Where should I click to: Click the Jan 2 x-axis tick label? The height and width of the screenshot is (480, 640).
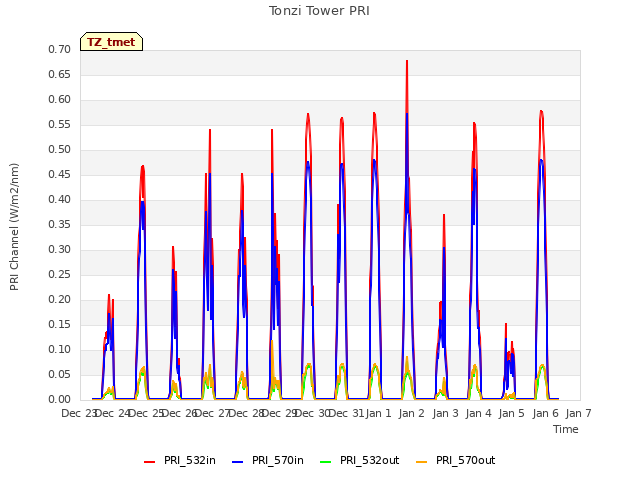[x=412, y=413]
